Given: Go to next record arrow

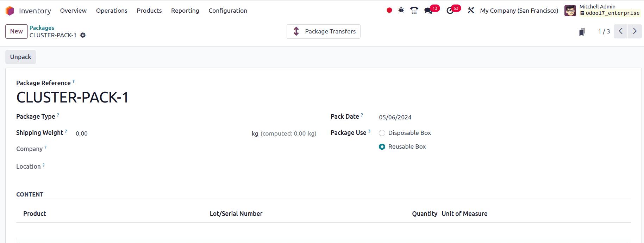Looking at the screenshot, I should tap(635, 31).
